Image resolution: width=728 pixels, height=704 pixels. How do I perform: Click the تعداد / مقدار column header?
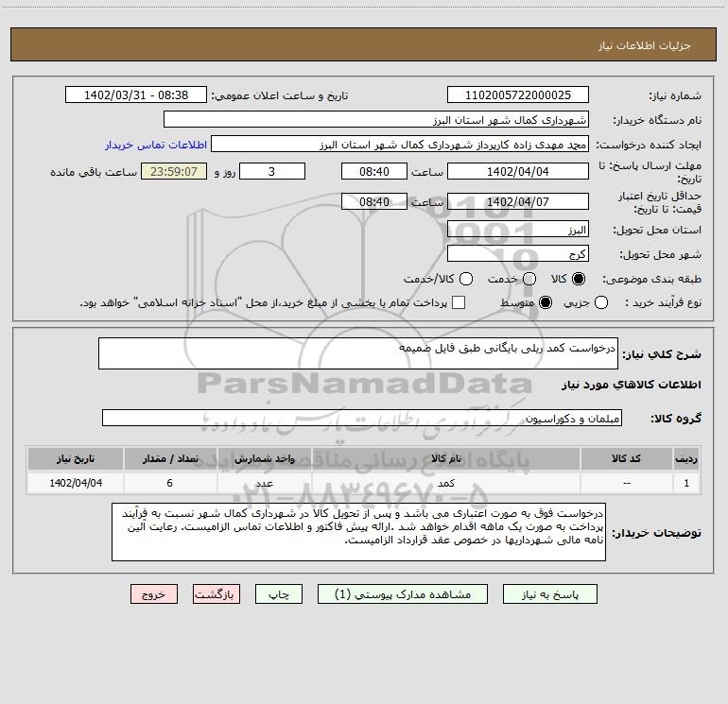click(170, 458)
